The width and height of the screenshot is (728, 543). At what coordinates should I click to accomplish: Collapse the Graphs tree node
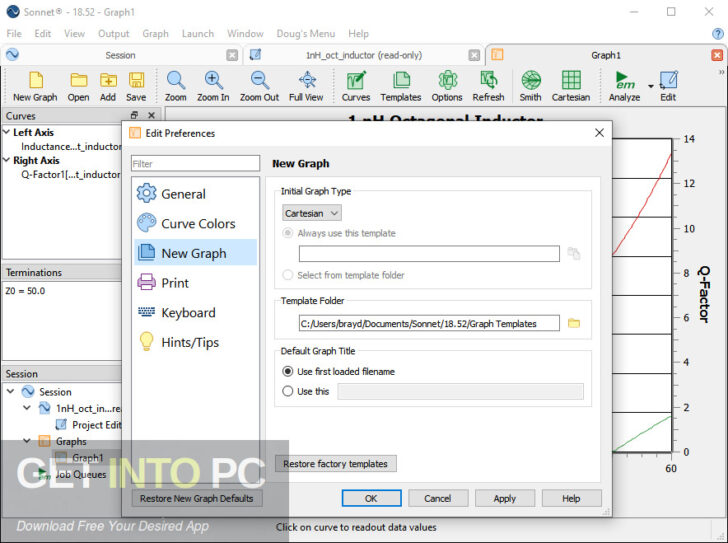[27, 440]
